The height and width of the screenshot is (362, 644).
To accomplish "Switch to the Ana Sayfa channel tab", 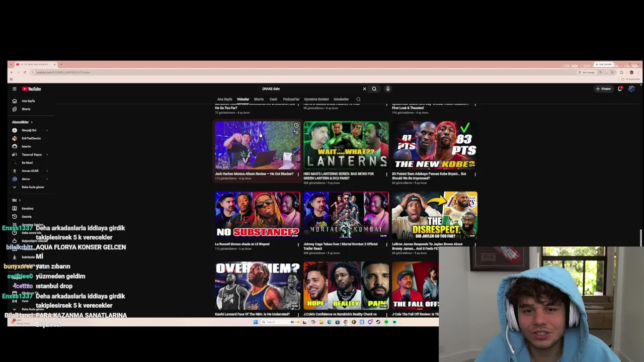I will 224,100.
